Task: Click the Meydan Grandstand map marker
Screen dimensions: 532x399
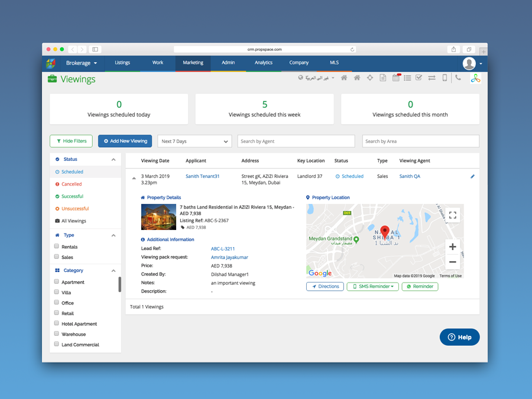Action: [356, 239]
